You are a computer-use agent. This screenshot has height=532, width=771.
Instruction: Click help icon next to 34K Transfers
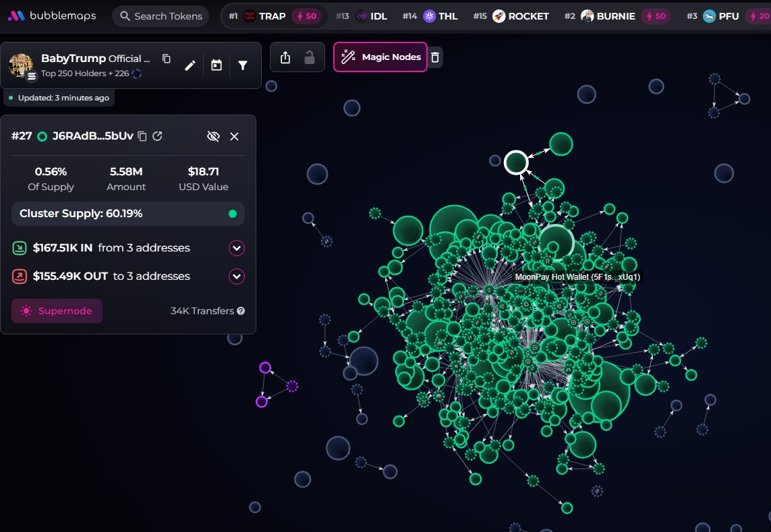coord(241,311)
